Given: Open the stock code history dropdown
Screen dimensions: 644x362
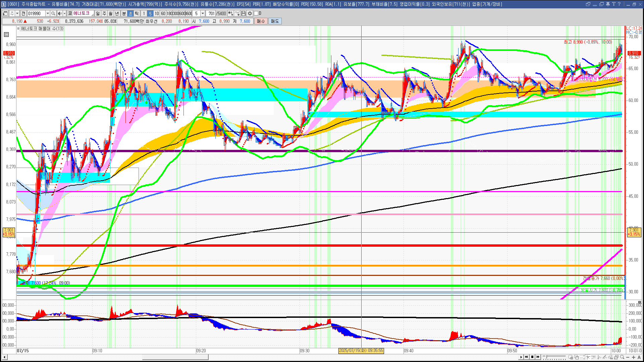Looking at the screenshot, I should (48, 13).
